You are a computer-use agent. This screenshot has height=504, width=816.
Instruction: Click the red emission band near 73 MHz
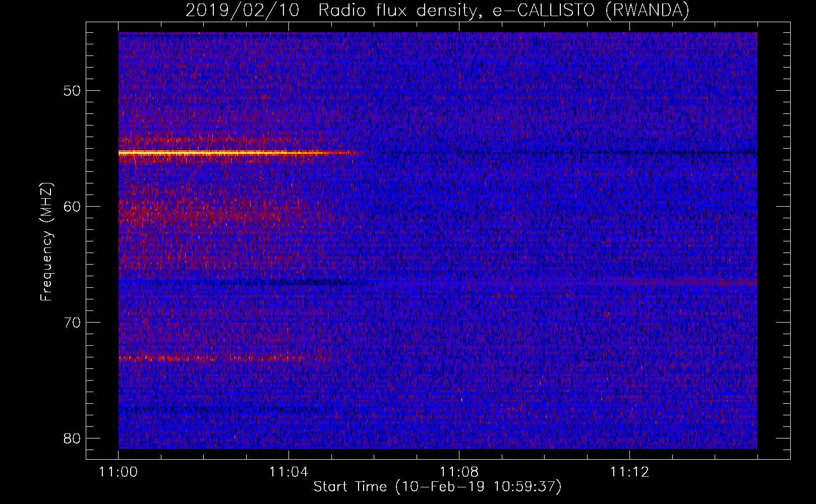tap(222, 359)
